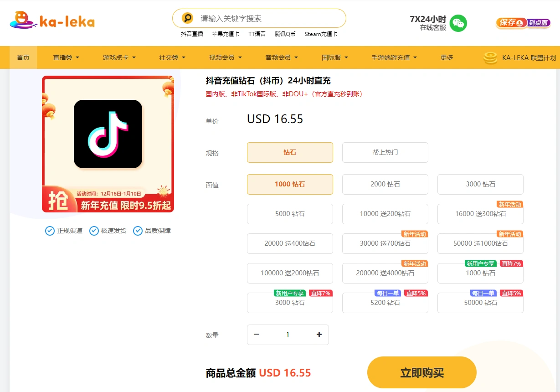Select the 钻石 specification option
Viewport: 560px width, 392px height.
point(290,152)
